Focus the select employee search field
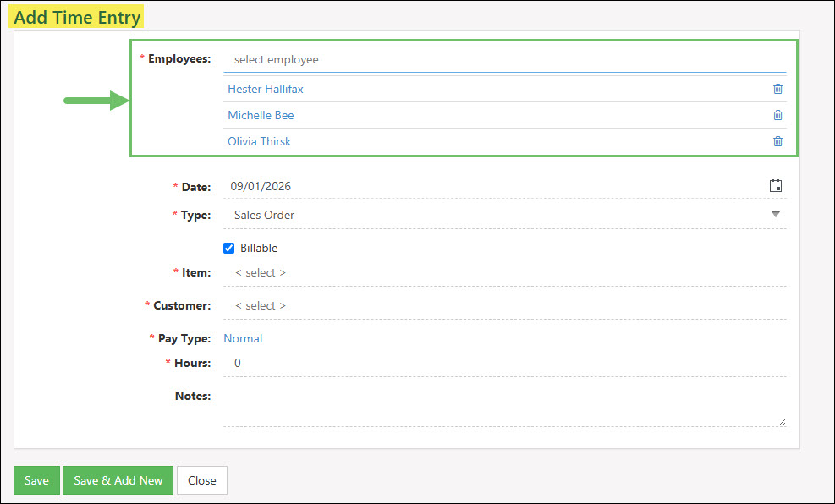The width and height of the screenshot is (835, 504). (504, 59)
